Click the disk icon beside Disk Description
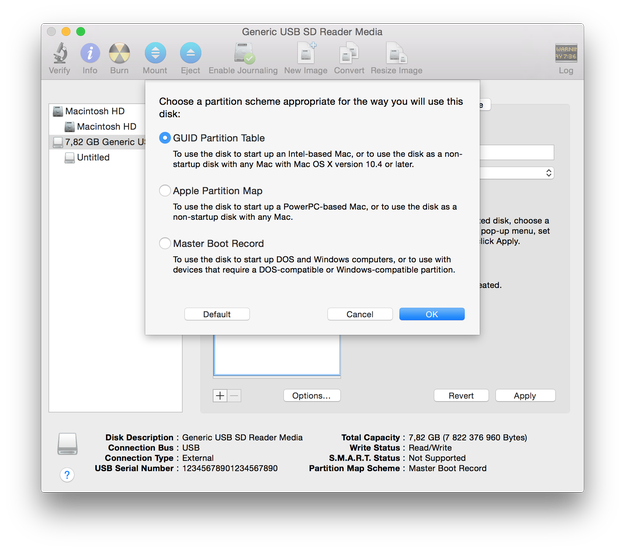 (x=67, y=444)
